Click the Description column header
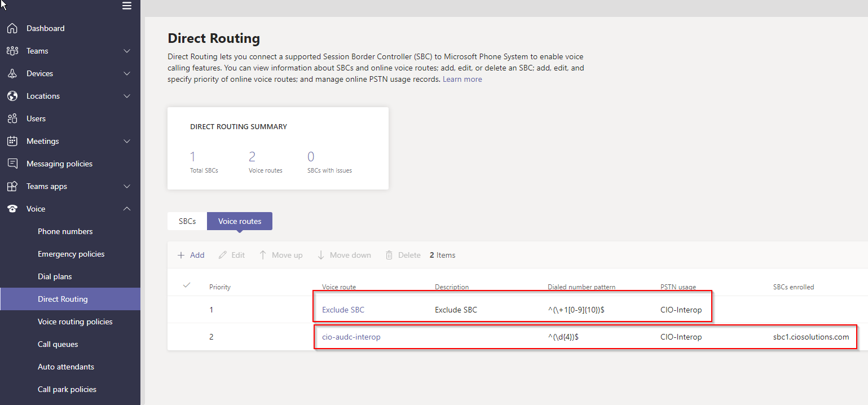This screenshot has height=405, width=868. tap(452, 287)
